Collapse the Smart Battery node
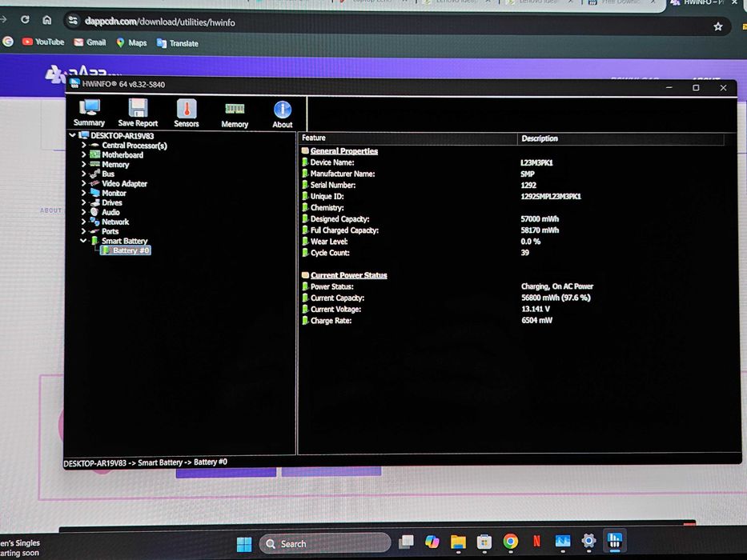The width and height of the screenshot is (747, 560). [x=83, y=241]
